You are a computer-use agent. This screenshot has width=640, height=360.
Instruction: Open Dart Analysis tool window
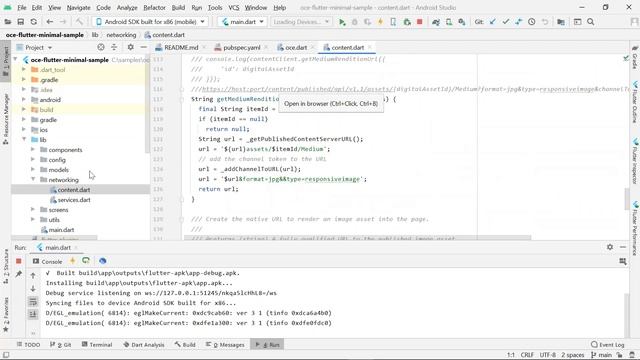click(144, 344)
